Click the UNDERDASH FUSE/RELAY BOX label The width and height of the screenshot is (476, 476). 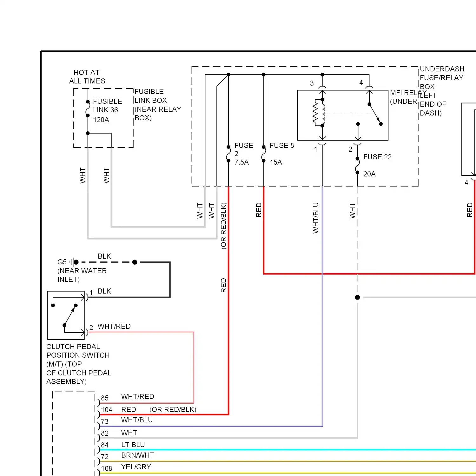pyautogui.click(x=442, y=91)
